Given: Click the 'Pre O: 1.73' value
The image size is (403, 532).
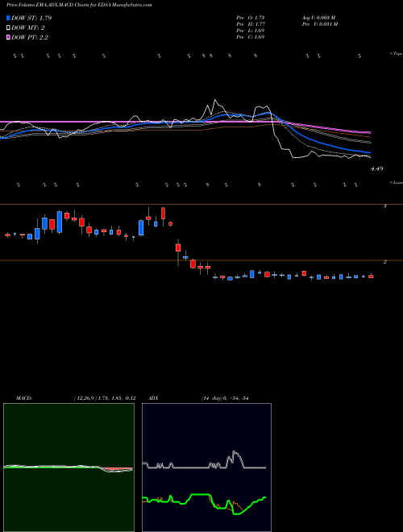Looking at the screenshot, I should click(251, 17).
